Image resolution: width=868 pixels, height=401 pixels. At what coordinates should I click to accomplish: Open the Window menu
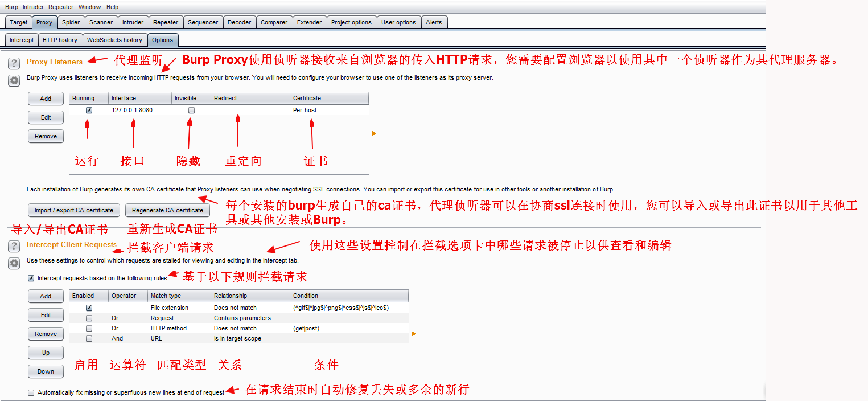90,7
